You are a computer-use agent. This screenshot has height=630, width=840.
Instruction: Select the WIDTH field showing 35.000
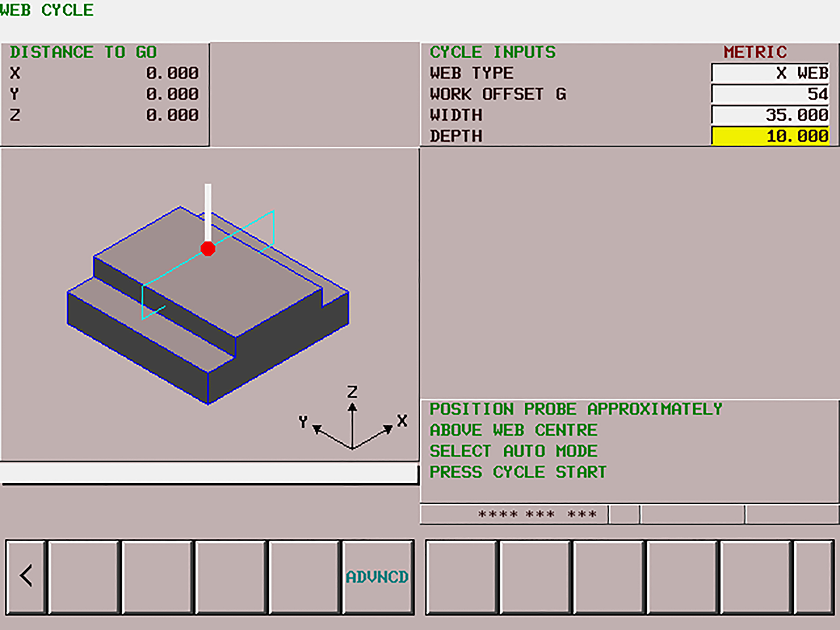click(x=769, y=115)
